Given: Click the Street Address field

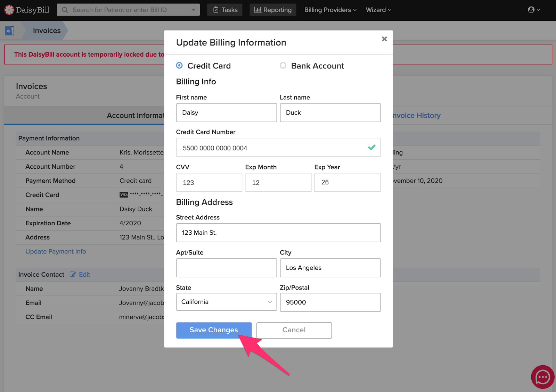Looking at the screenshot, I should point(278,233).
